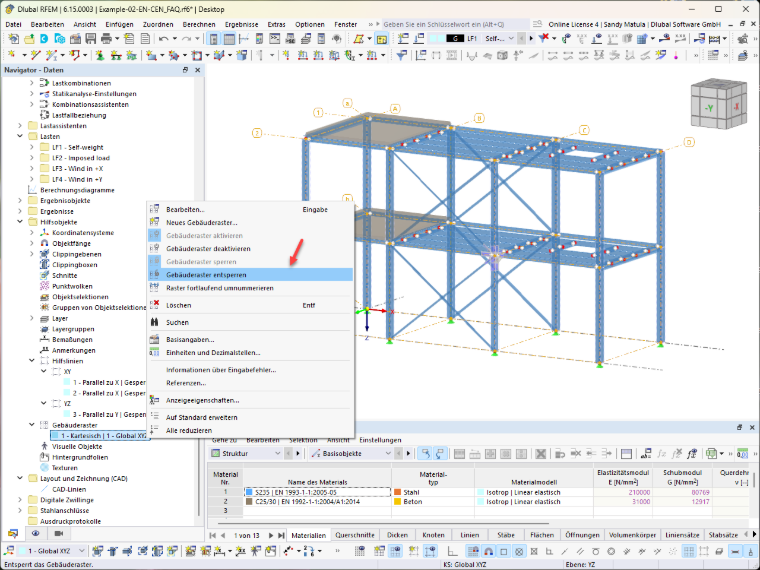
Task: Toggle snap to rectangle icon in bottom bar
Action: (504, 551)
